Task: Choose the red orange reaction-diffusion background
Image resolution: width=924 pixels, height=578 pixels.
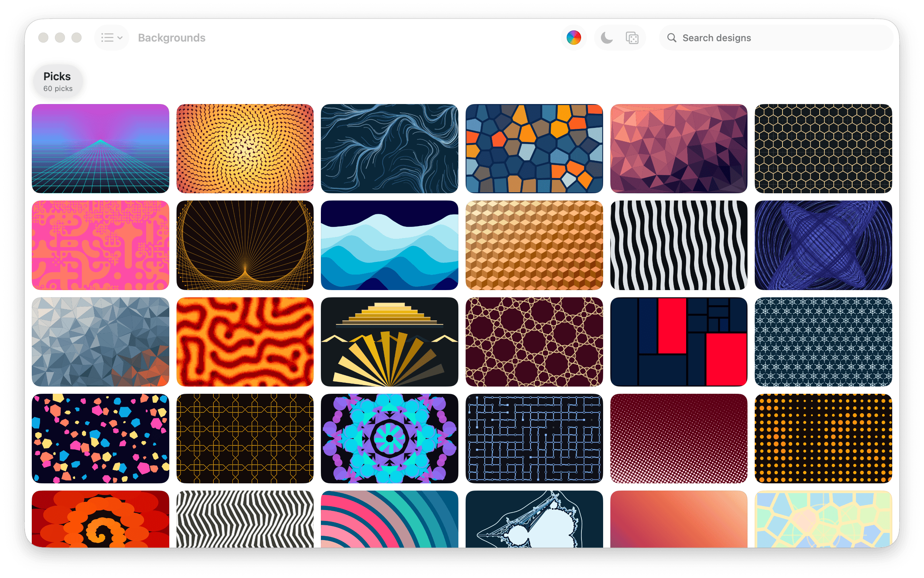Action: pyautogui.click(x=245, y=342)
